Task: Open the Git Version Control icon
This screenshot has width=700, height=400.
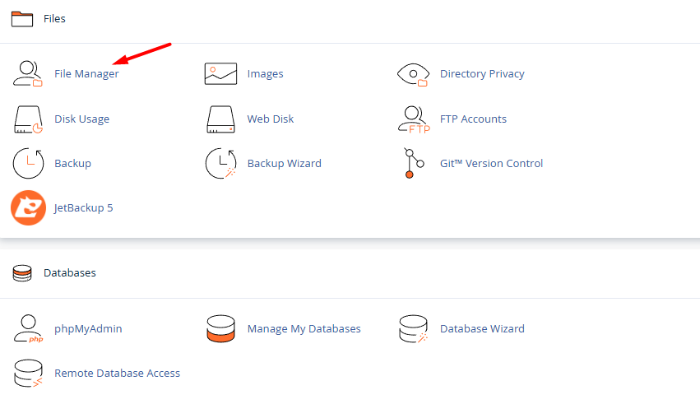Action: point(409,163)
